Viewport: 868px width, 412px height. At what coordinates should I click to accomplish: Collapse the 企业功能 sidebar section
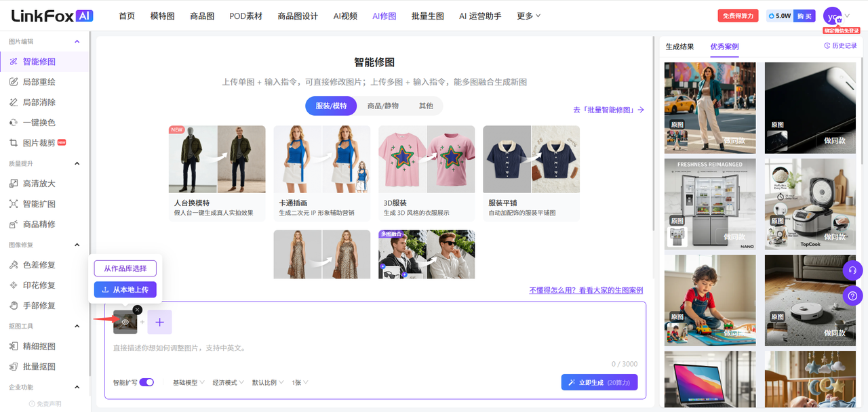pos(77,387)
